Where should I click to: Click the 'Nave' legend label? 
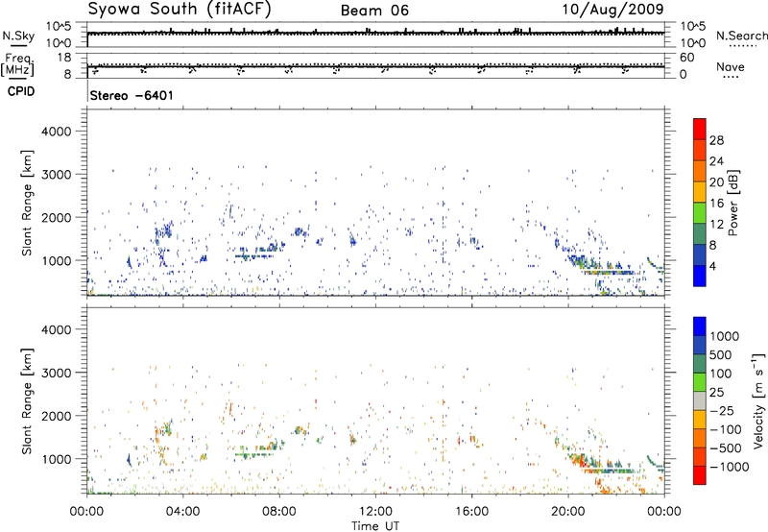click(x=731, y=67)
